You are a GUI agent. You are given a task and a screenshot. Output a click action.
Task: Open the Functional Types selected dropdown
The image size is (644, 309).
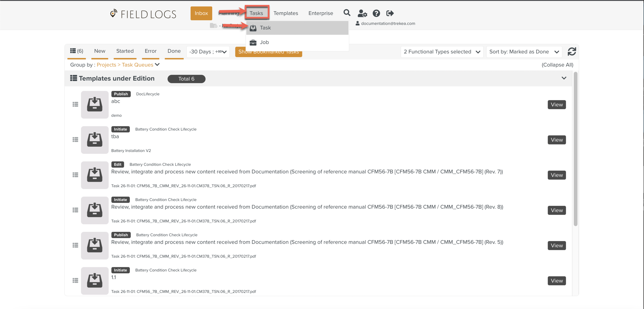coord(442,52)
